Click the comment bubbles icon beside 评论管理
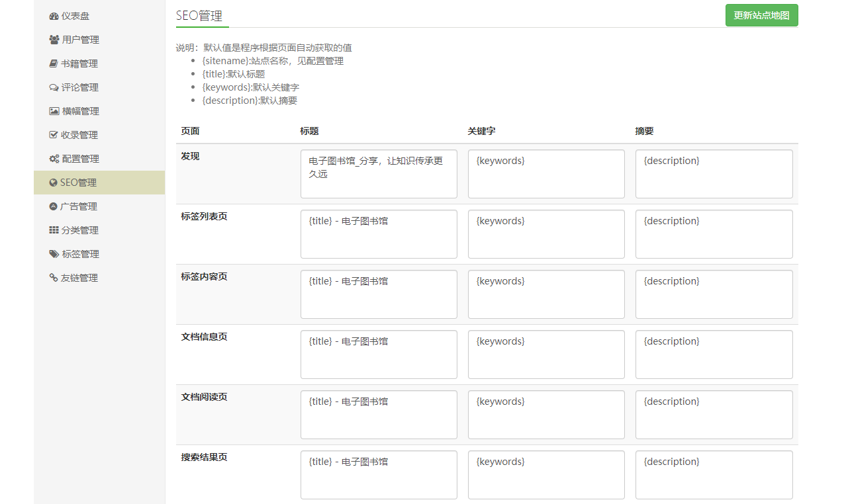 [x=54, y=87]
